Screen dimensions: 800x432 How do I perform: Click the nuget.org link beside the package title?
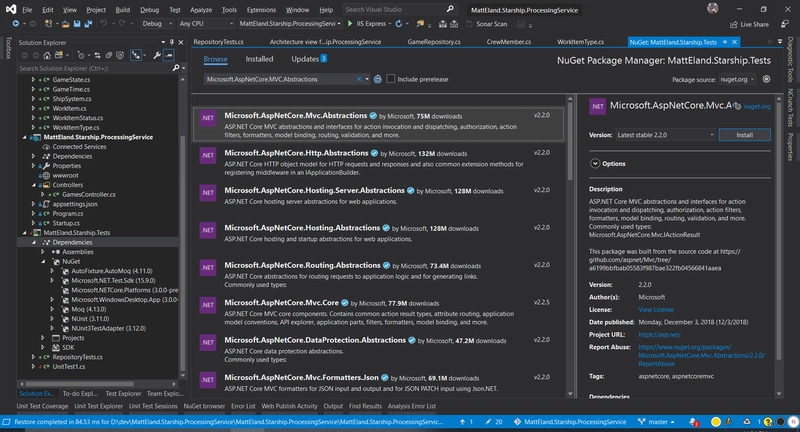757,107
